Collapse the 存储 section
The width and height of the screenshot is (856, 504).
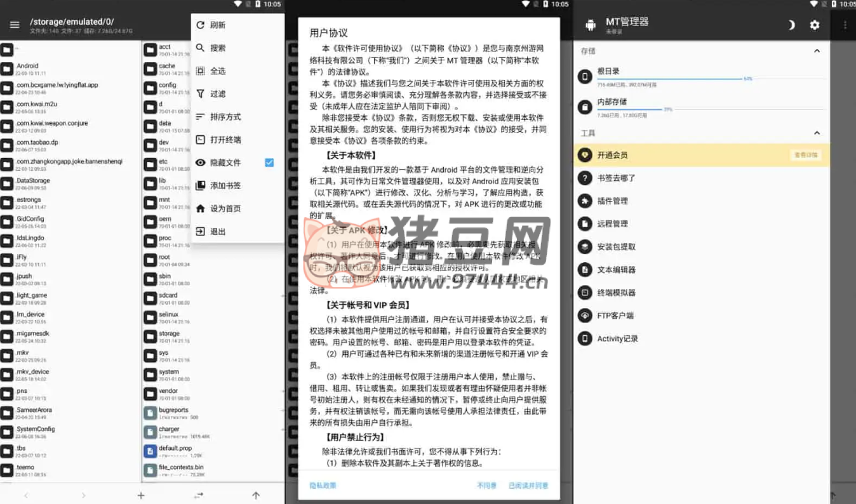click(817, 51)
